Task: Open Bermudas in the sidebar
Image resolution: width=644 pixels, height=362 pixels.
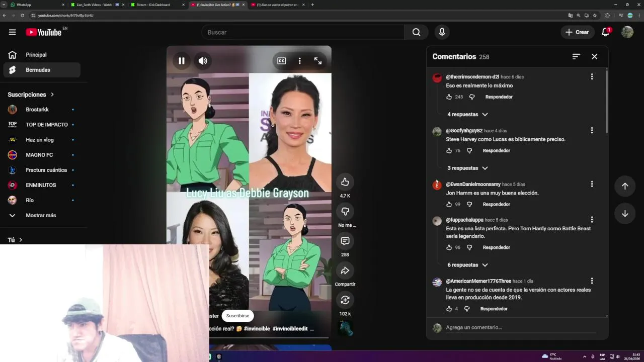Action: (x=42, y=70)
